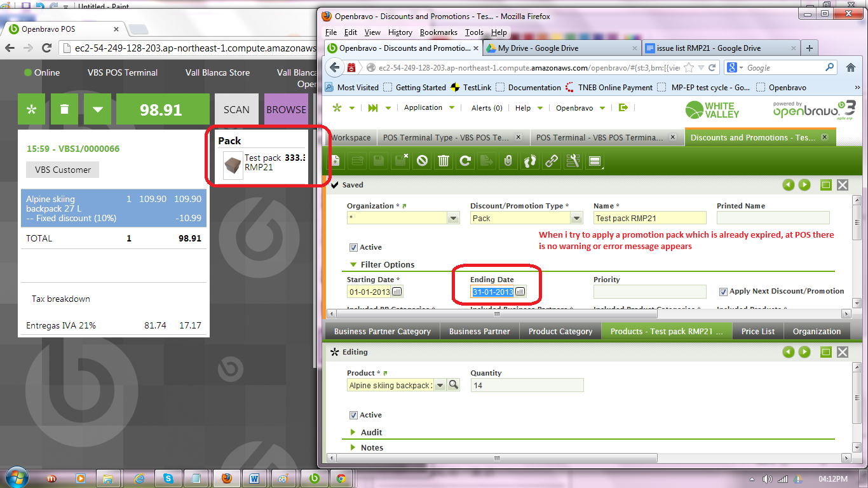This screenshot has height=488, width=868.
Task: Refresh data with the circular arrow toolbar icon
Action: click(465, 161)
